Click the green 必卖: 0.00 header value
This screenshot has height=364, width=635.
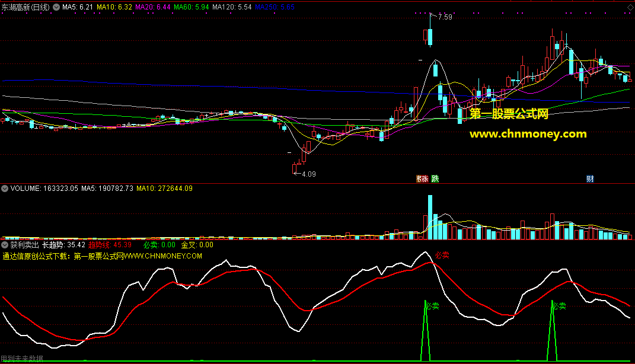159,245
